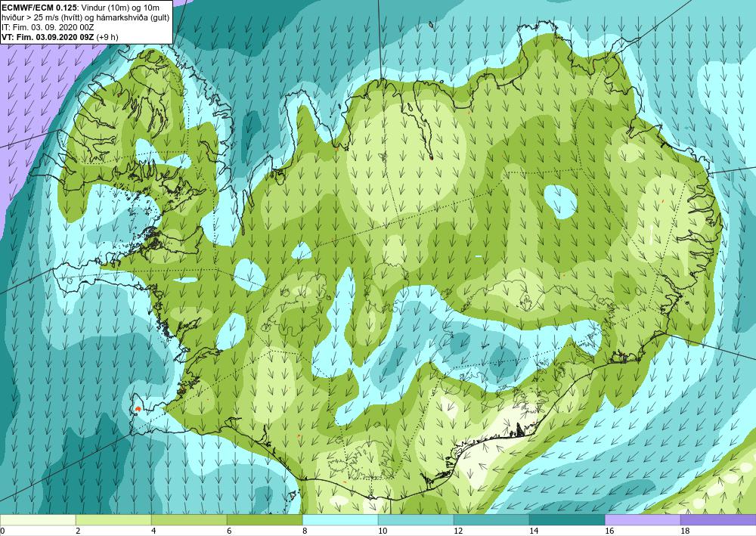Screen dimensions: 756x536
Task: Click the teal 12–14 m/s legend swatch
Action: pyautogui.click(x=491, y=520)
